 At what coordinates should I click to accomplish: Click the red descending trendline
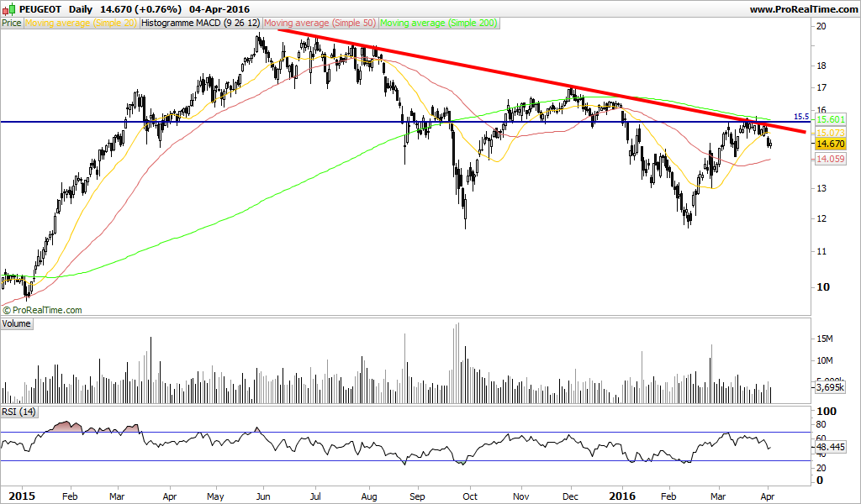click(x=541, y=81)
